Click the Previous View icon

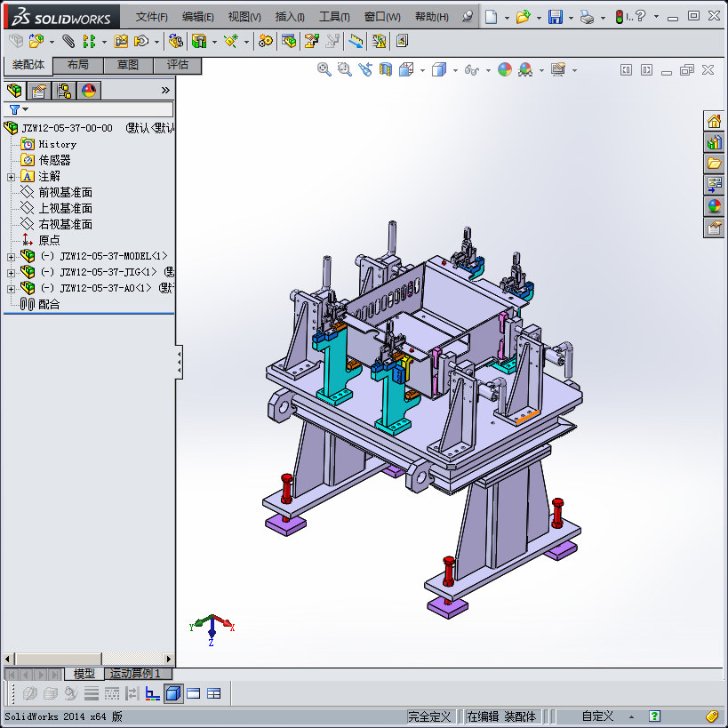(365, 69)
